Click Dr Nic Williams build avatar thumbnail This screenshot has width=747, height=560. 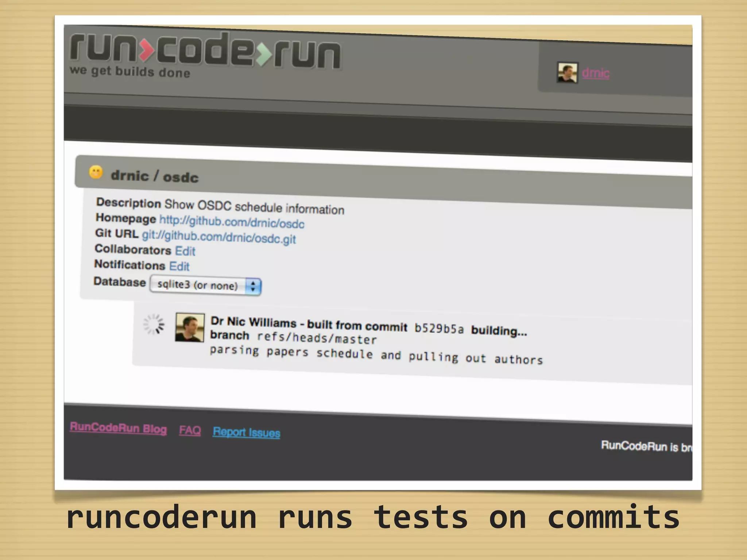click(x=189, y=327)
